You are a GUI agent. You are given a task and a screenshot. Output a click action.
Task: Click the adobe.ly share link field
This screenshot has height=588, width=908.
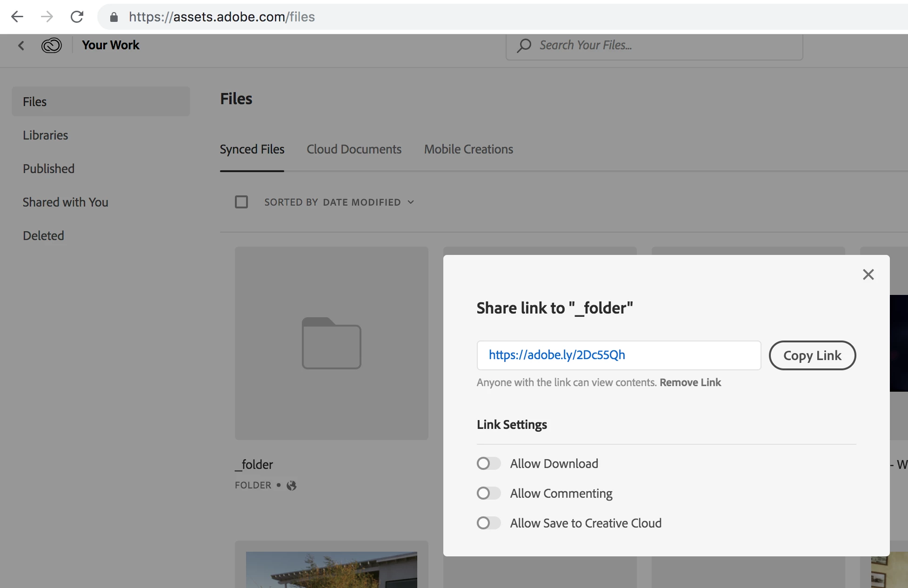pyautogui.click(x=619, y=355)
